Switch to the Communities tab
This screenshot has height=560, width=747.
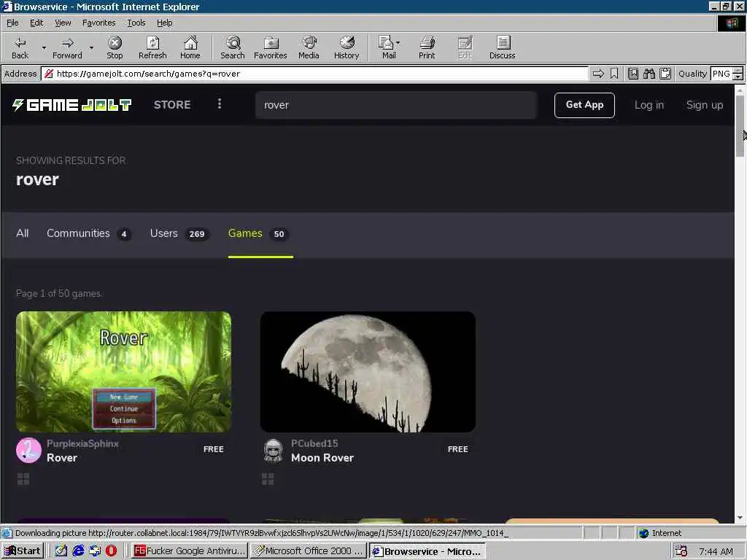[x=88, y=233]
